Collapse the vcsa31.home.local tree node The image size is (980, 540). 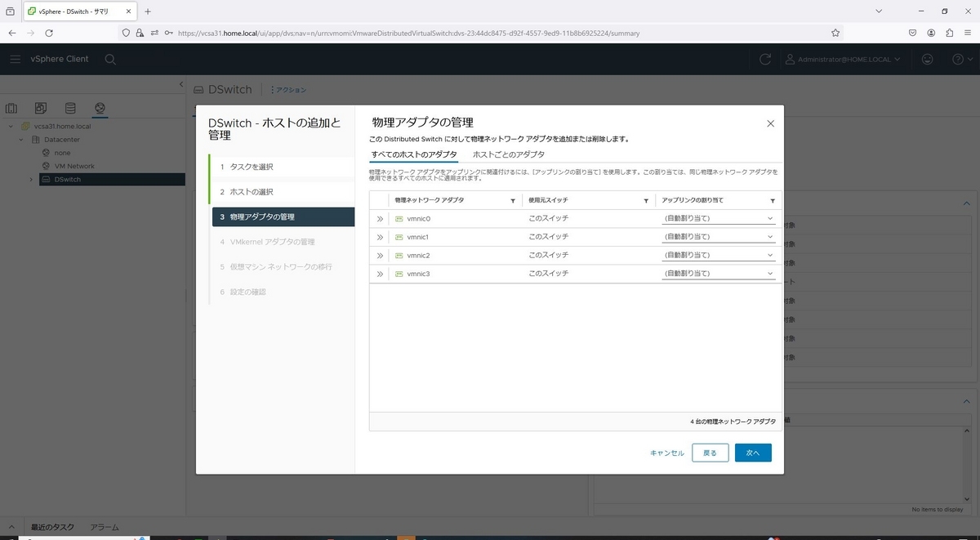pyautogui.click(x=11, y=127)
